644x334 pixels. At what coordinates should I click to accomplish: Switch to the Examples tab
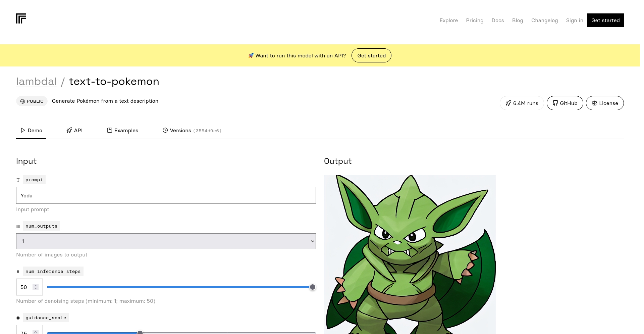click(122, 130)
